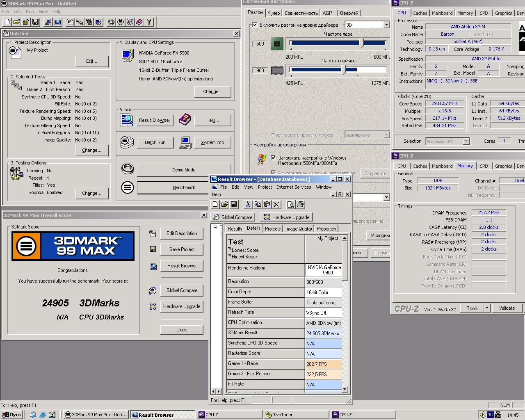525x420 pixels.
Task: Click New document icon in Result Browser toolbar
Action: 215,204
